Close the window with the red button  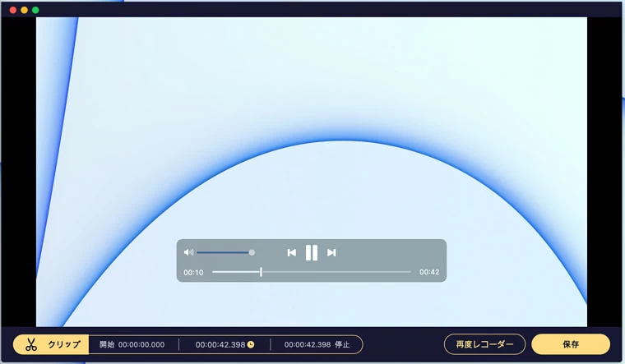[13, 10]
